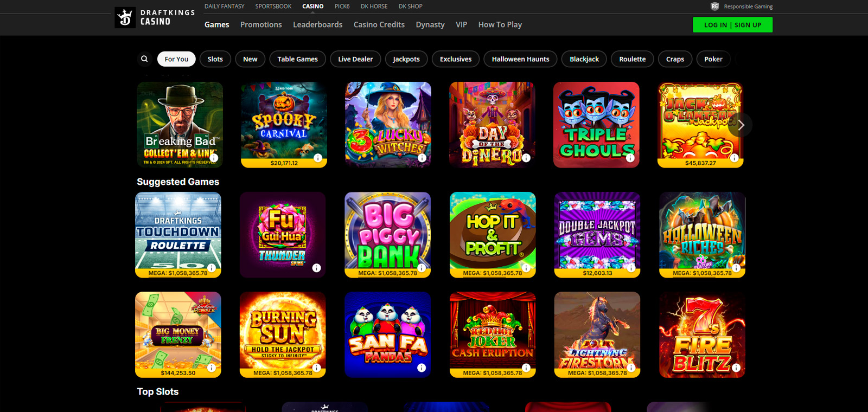Click the $20,171.12 jackpot amount

(x=284, y=163)
